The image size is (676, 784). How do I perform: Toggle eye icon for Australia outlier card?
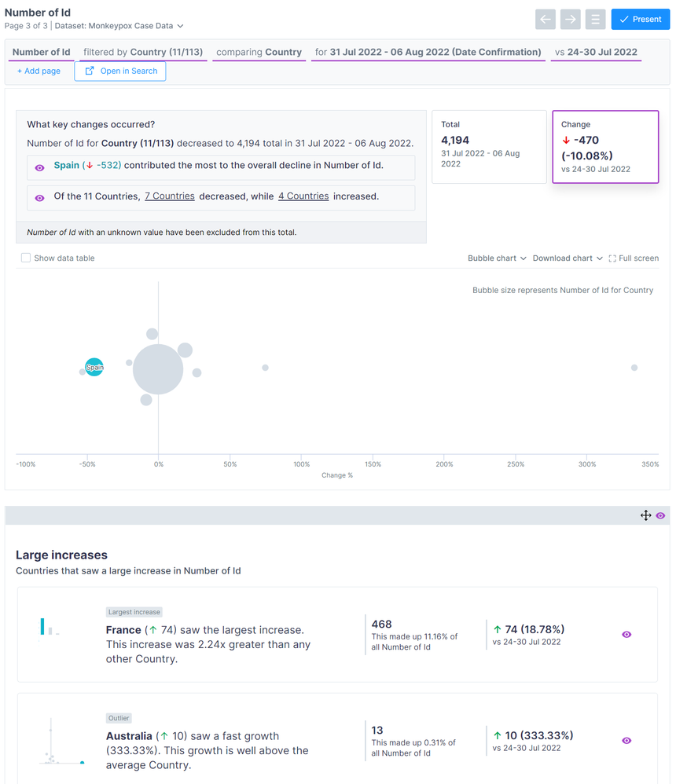626,741
